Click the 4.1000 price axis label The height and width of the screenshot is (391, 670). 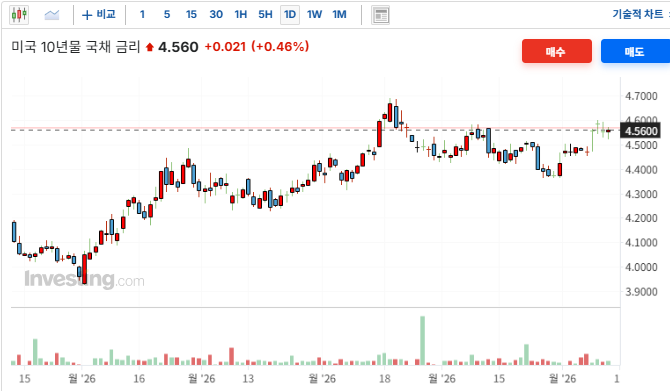click(641, 243)
